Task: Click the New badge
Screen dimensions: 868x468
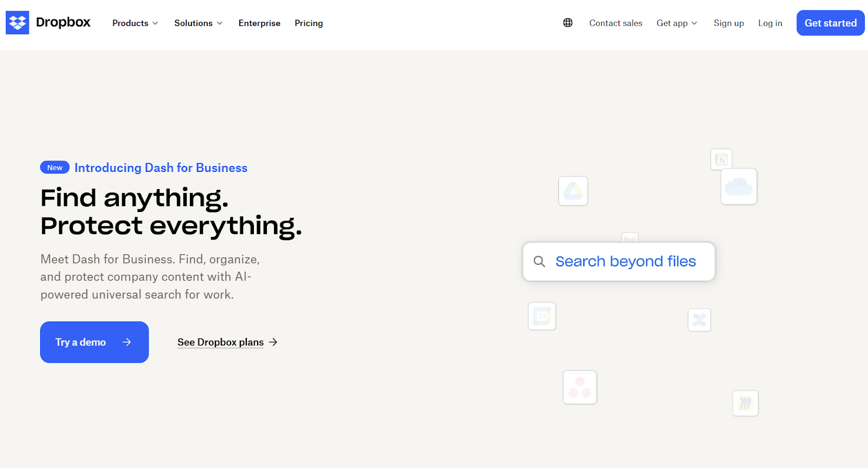Action: pyautogui.click(x=55, y=168)
